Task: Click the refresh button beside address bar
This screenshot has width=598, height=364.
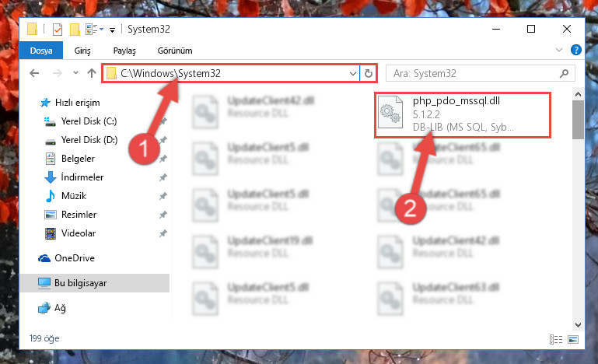Action: [x=369, y=73]
